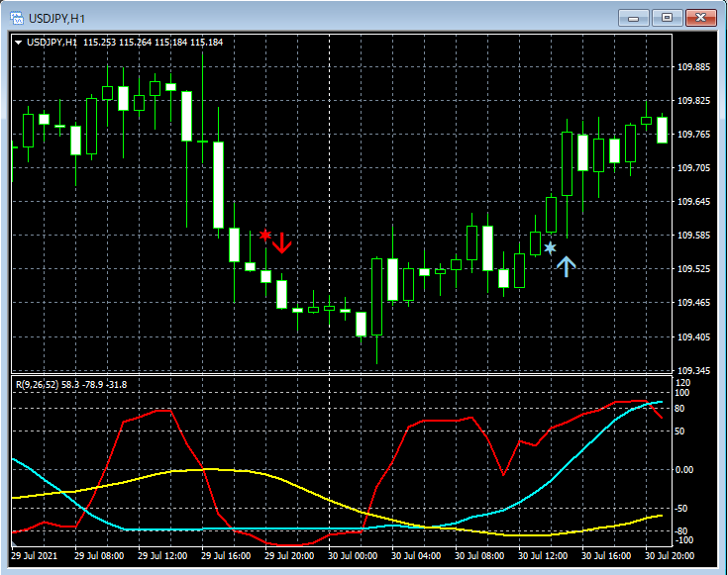Click the 30 Jul 00:00 time label
The width and height of the screenshot is (728, 575).
353,555
